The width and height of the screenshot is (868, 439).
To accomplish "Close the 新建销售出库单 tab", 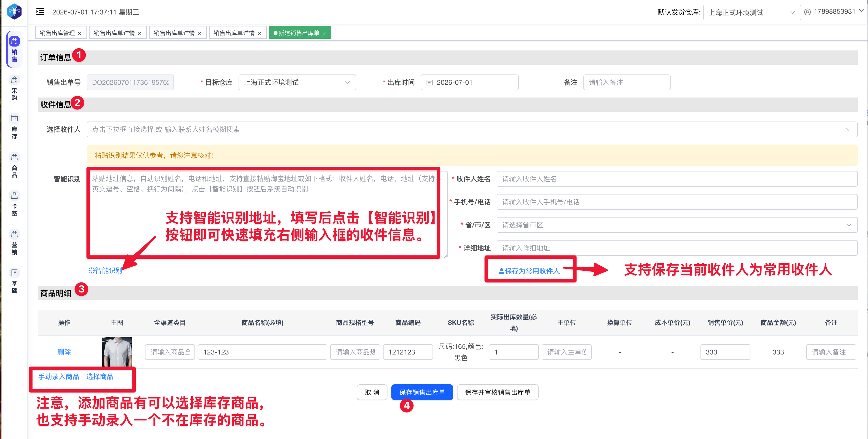I will (324, 33).
